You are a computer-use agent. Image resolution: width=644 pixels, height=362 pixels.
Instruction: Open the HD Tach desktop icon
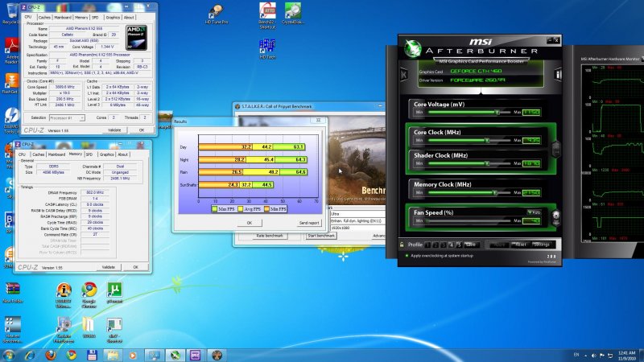[x=267, y=49]
